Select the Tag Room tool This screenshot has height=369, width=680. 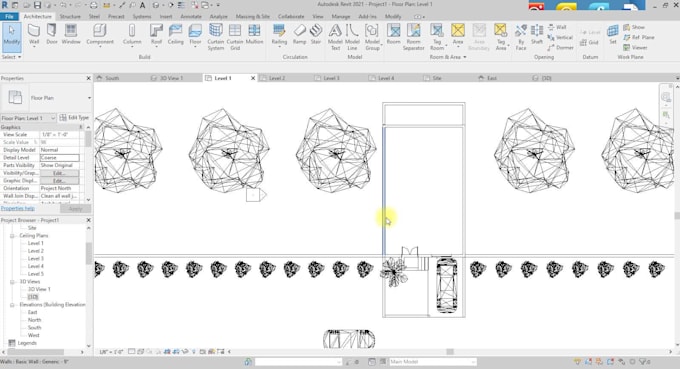click(437, 37)
